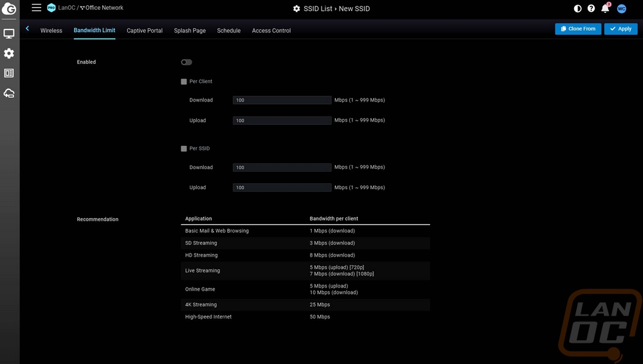Switch to the Captive Portal tab

click(145, 30)
